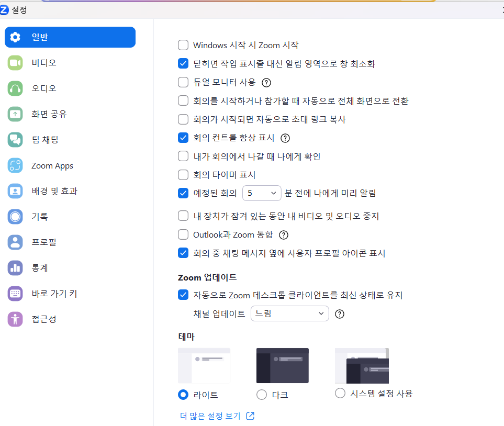
Task: Select the 다크 theme radio button
Action: coord(262,394)
